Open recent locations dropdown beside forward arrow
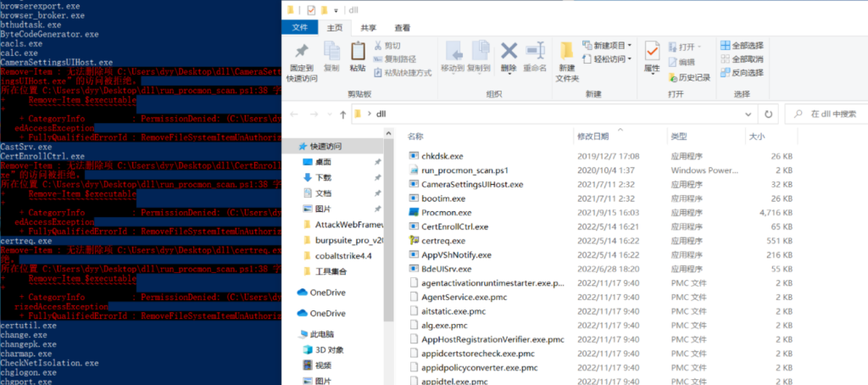Viewport: 868px width, 385px height. tap(328, 114)
